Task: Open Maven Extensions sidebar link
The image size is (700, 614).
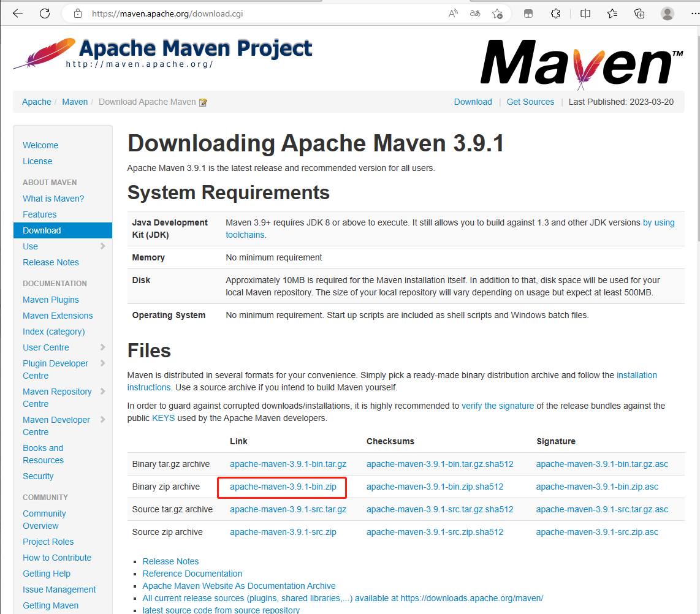Action: point(58,316)
